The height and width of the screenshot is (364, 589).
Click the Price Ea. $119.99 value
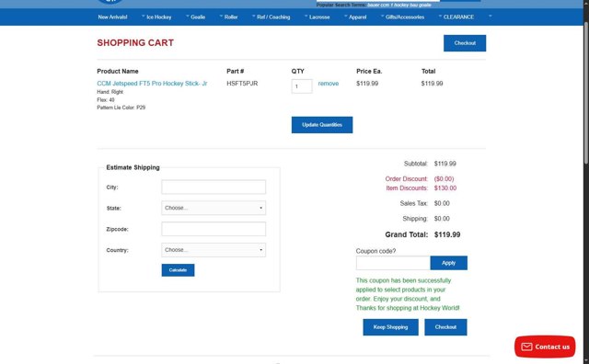[x=367, y=84]
